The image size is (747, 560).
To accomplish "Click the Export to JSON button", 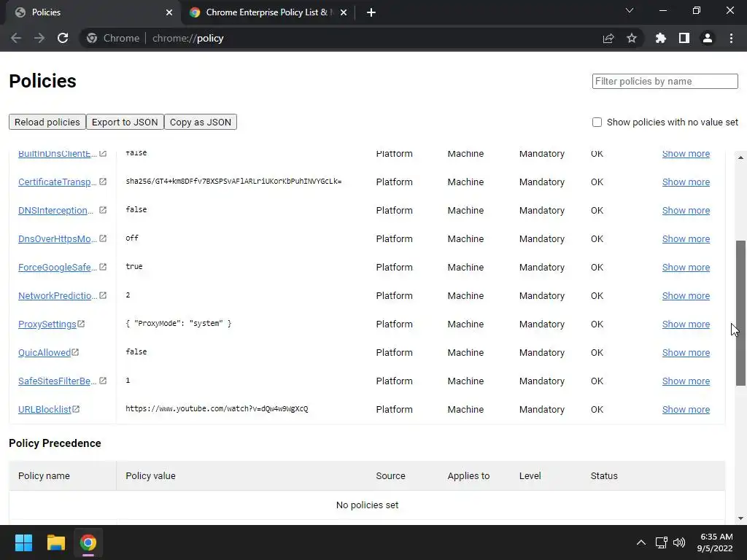I will coord(125,122).
